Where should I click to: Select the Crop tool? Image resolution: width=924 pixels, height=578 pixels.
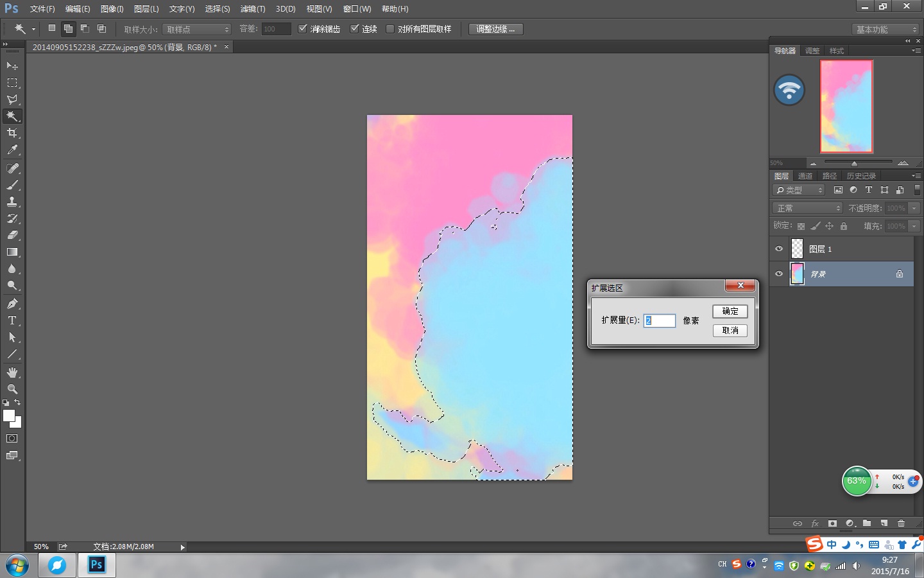(12, 133)
